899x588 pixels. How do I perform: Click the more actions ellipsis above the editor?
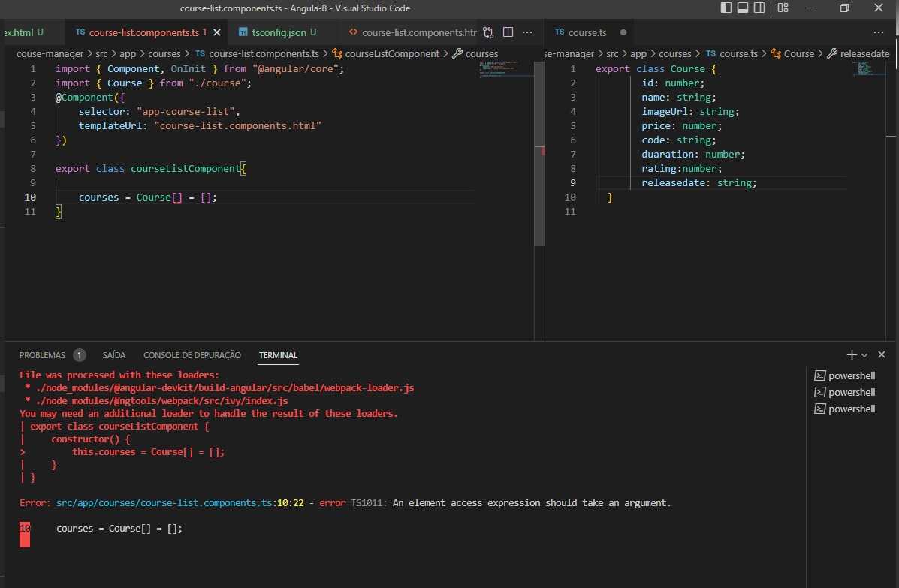[x=528, y=32]
